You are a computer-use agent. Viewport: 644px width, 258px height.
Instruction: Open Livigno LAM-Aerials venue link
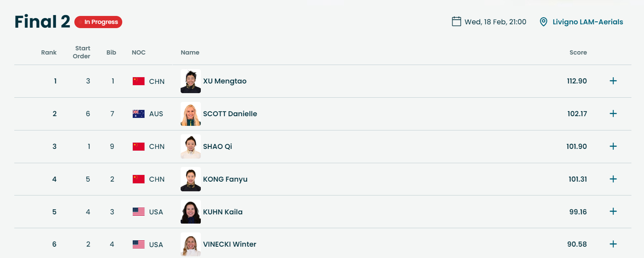coord(587,22)
